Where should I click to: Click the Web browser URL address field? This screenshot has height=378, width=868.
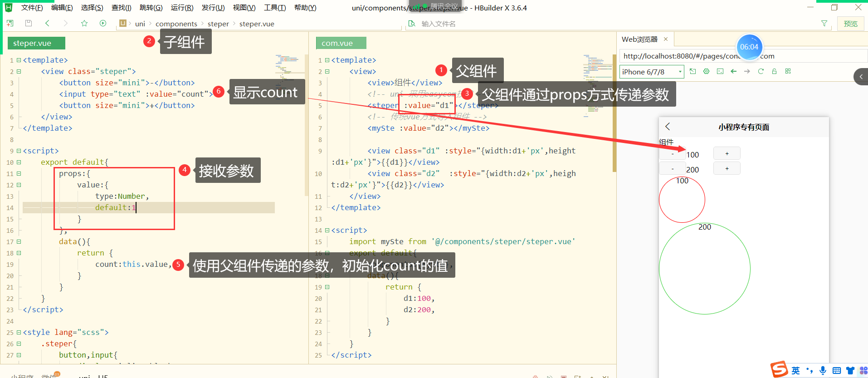point(743,56)
